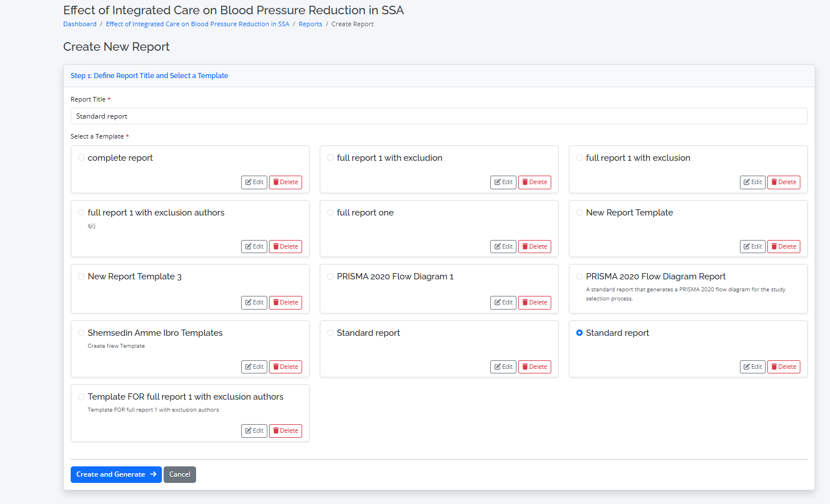This screenshot has height=504, width=830.
Task: Click Delete trash icon for full report one
Action: click(525, 247)
